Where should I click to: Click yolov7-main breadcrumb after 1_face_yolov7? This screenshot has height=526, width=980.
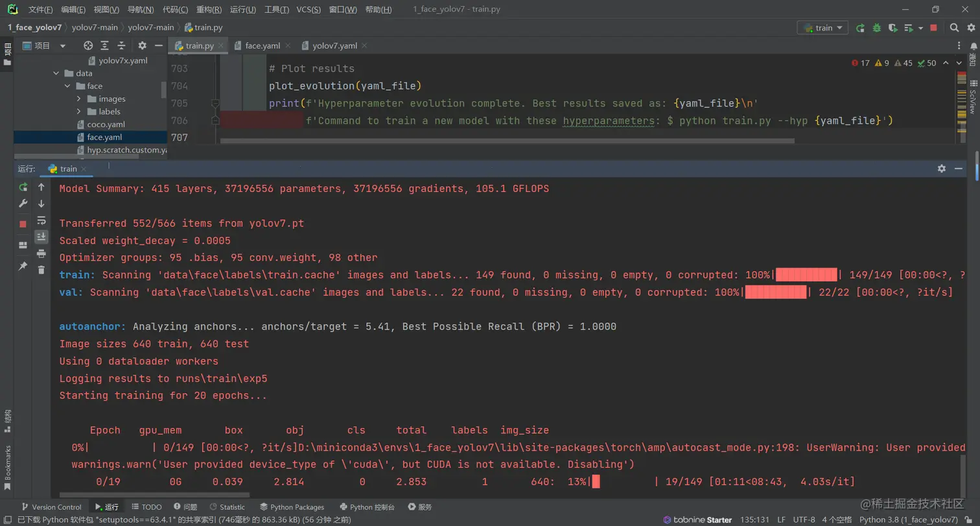[x=95, y=27]
